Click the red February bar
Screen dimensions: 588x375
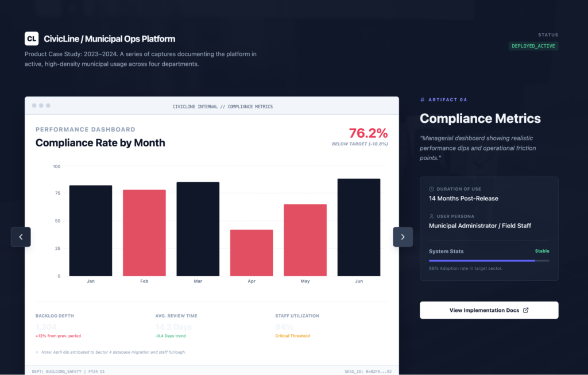tap(144, 233)
